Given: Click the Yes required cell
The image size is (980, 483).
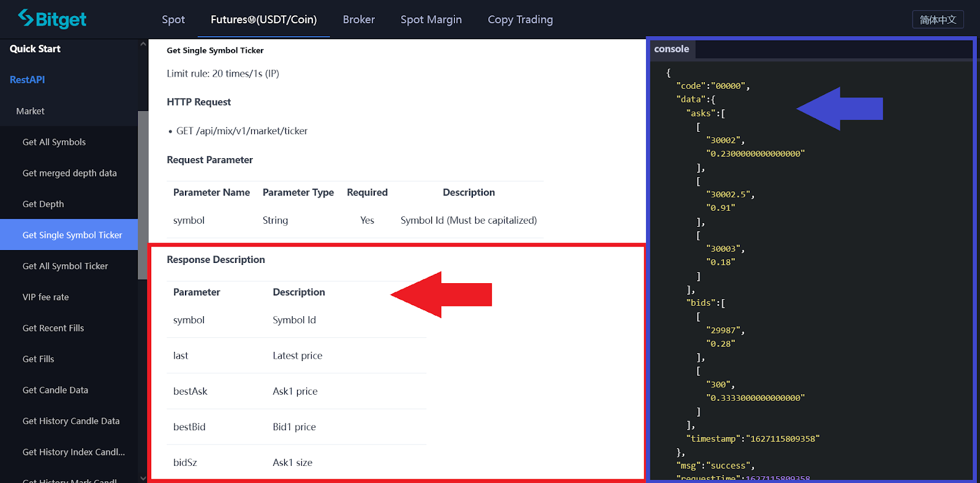Looking at the screenshot, I should [x=367, y=221].
